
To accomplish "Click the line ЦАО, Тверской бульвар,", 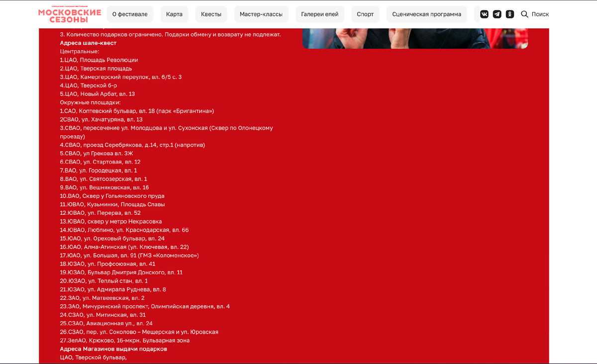I will (94, 357).
